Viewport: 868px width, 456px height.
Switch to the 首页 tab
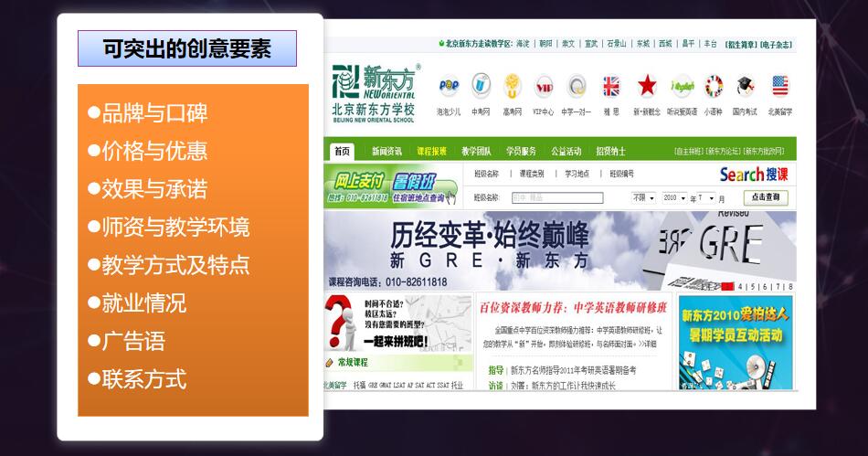click(x=342, y=151)
